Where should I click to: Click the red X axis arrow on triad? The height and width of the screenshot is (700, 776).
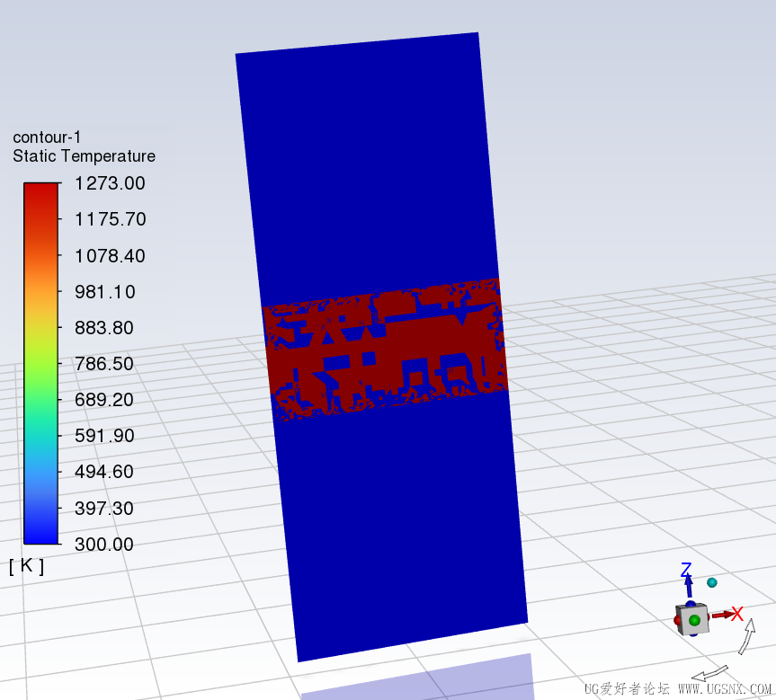(722, 615)
